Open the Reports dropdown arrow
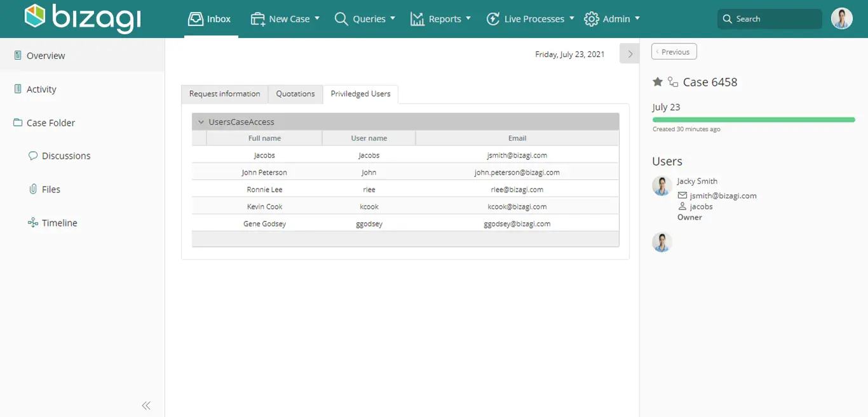Screen dimensions: 868x417 point(468,18)
